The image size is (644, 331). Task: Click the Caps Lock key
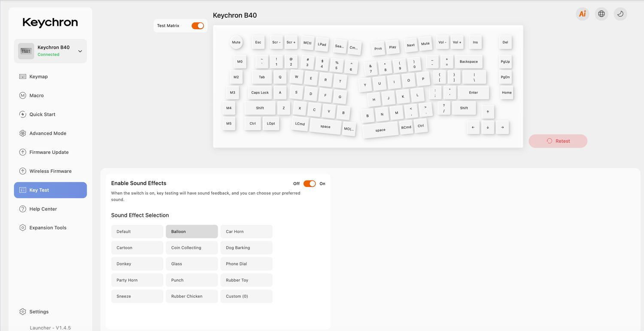(x=260, y=93)
